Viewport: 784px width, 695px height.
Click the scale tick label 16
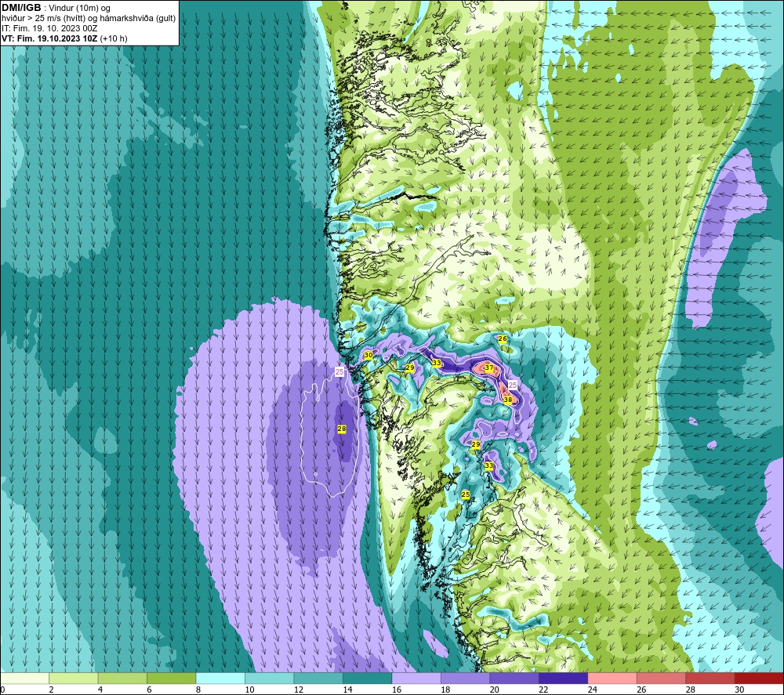coord(397,690)
